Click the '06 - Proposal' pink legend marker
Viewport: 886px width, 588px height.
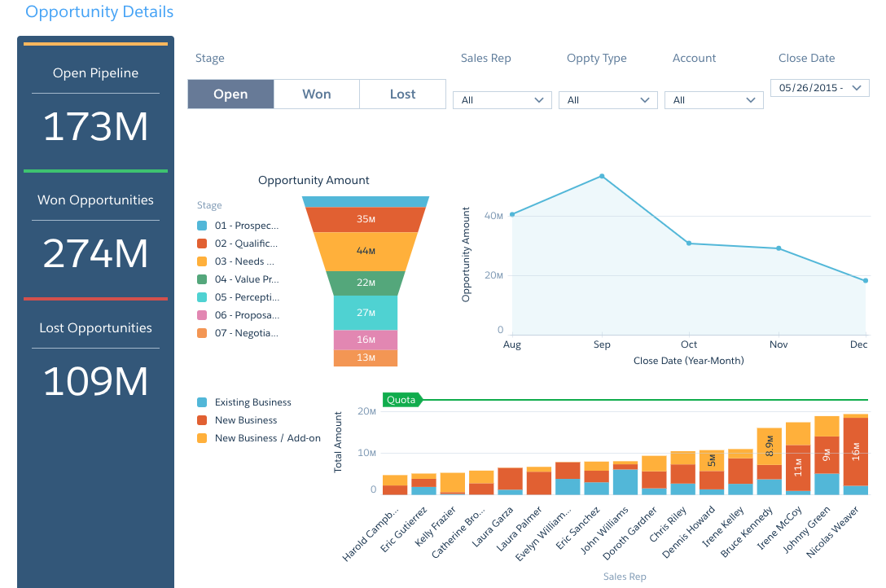click(201, 315)
